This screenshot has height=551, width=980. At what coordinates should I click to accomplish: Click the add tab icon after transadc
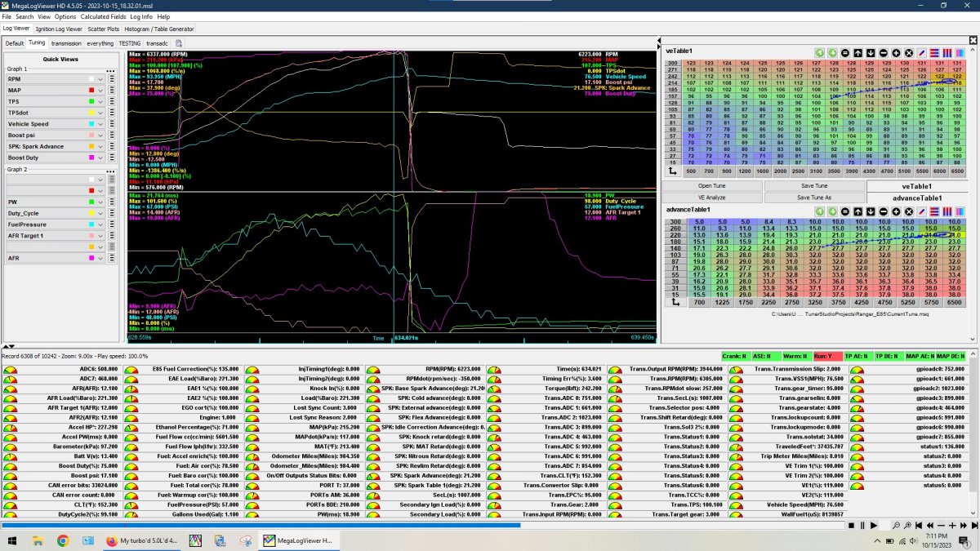coord(179,42)
